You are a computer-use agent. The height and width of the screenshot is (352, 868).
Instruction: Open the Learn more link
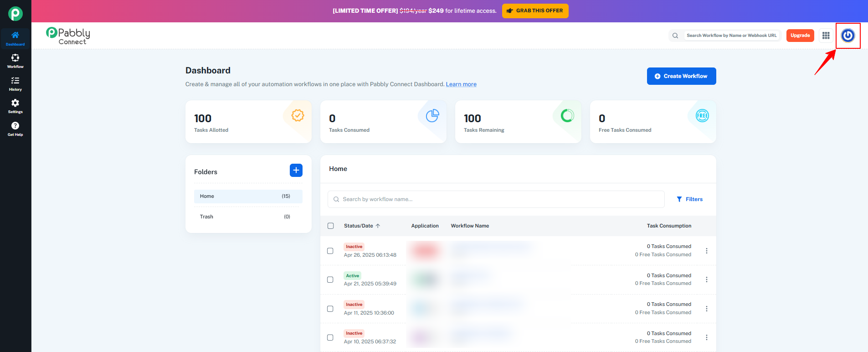point(461,84)
